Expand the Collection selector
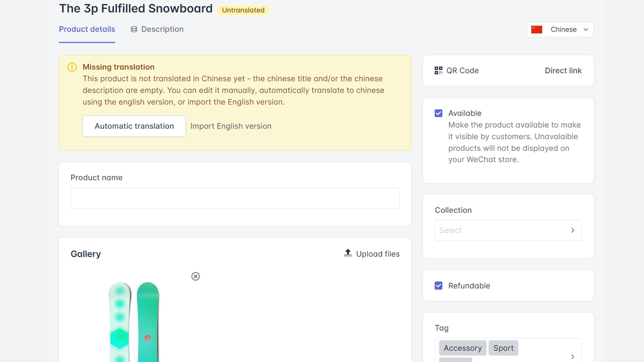Viewport: 644px width, 362px height. (x=572, y=230)
